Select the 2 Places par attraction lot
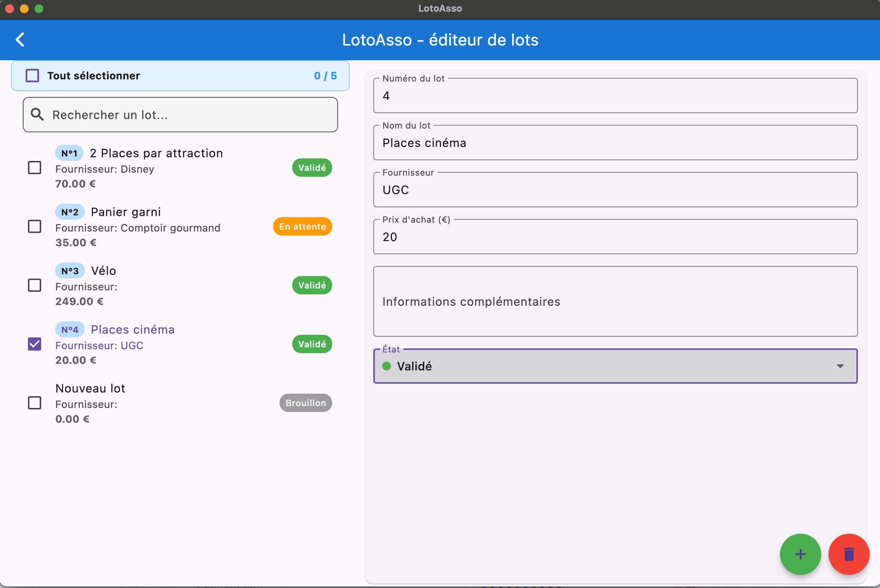Screen dimensions: 880x588 coord(156,154)
